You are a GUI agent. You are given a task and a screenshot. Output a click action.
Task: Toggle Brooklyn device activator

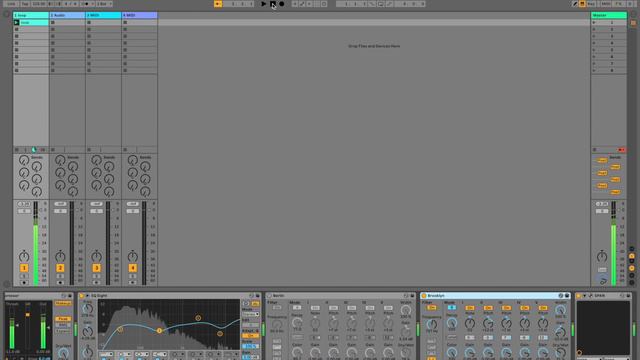pos(424,296)
